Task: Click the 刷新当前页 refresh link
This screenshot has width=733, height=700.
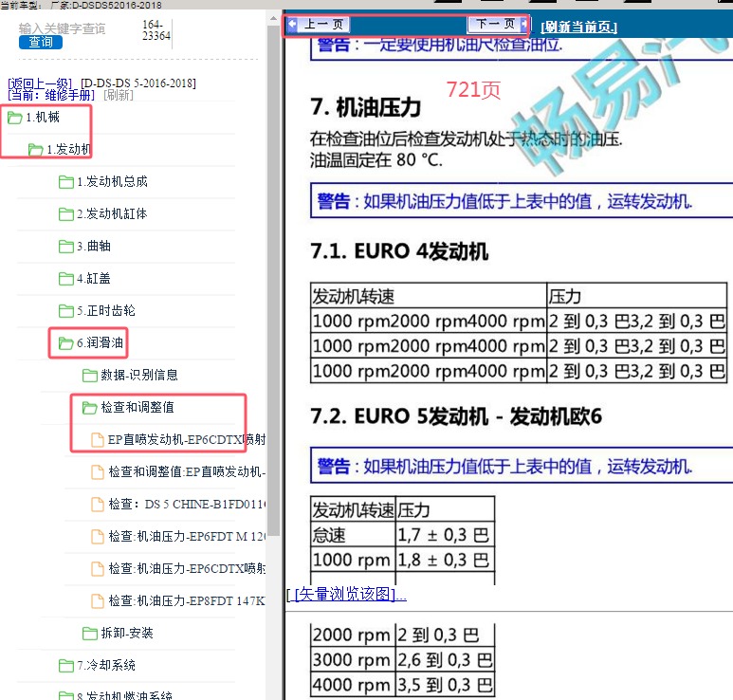Action: click(578, 28)
